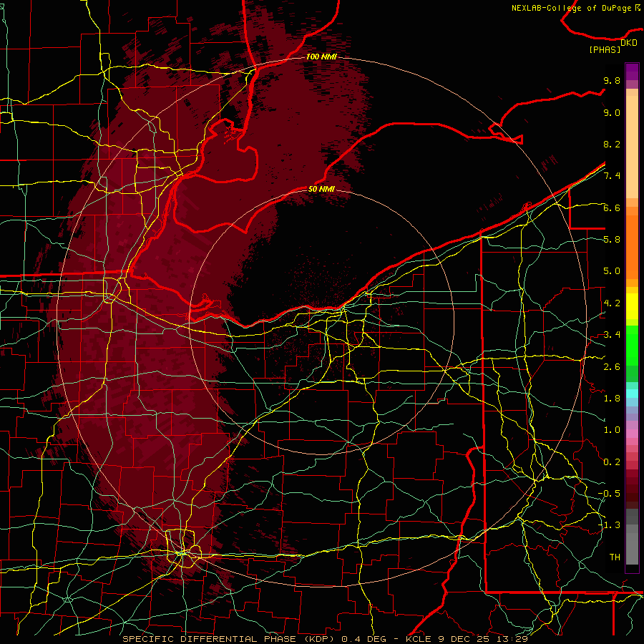The width and height of the screenshot is (644, 644).
Task: Pick the yellow segment of the color bar
Action: tap(632, 306)
